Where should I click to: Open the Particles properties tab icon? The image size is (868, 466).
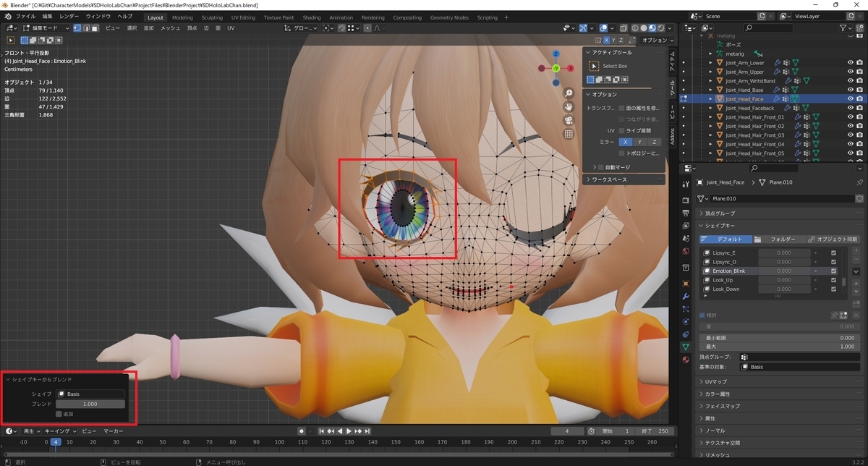click(x=686, y=309)
